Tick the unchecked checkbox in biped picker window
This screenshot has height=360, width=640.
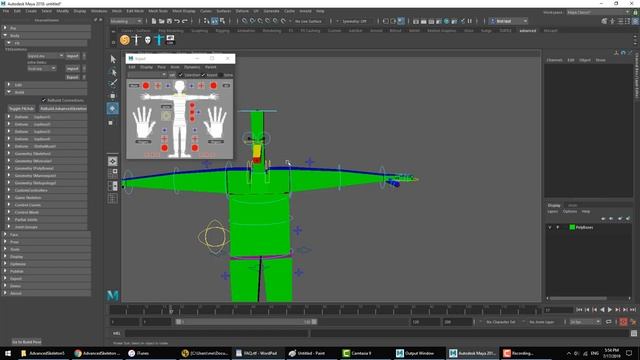[221, 75]
